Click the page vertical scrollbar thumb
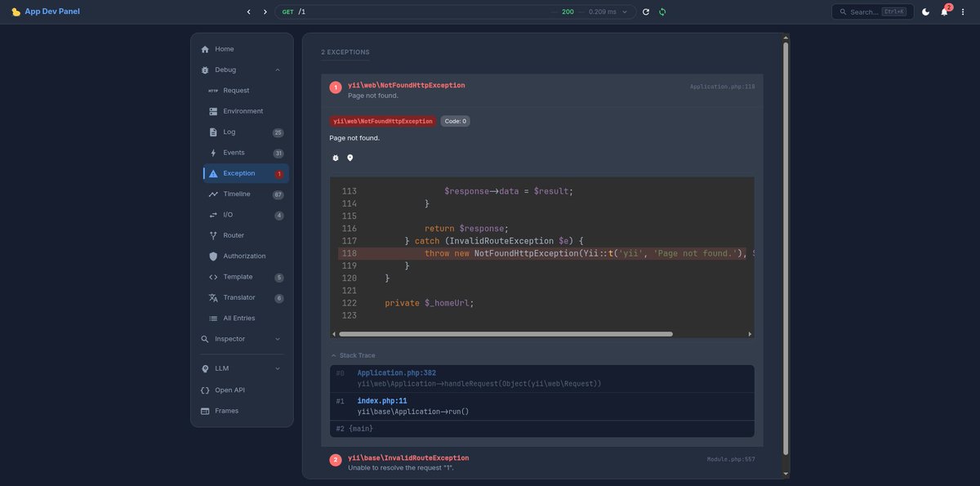The height and width of the screenshot is (486, 980). pos(786,249)
